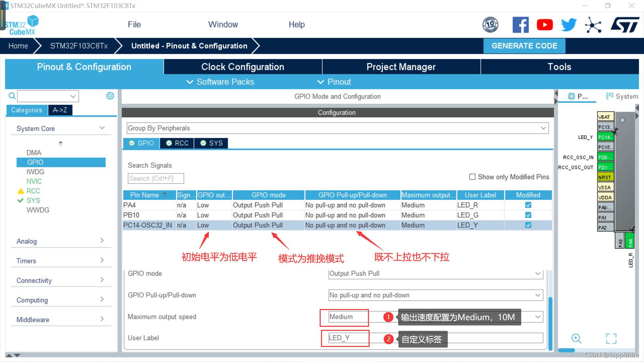Select RCC in System Core list

(x=33, y=191)
